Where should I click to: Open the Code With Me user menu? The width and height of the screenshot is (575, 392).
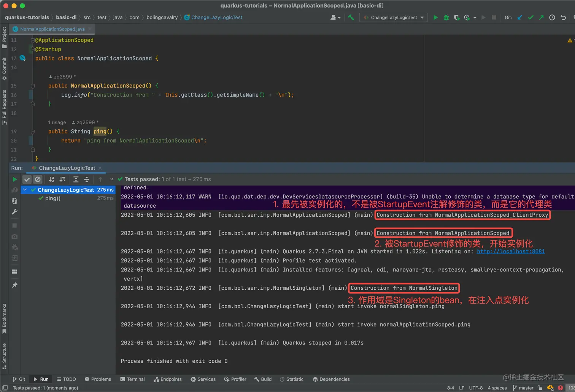[335, 17]
